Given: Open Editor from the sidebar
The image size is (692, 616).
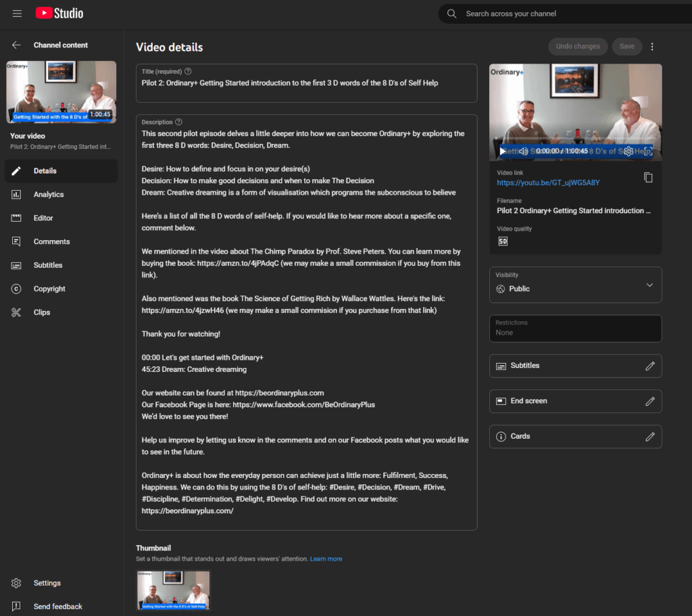Looking at the screenshot, I should pos(61,218).
